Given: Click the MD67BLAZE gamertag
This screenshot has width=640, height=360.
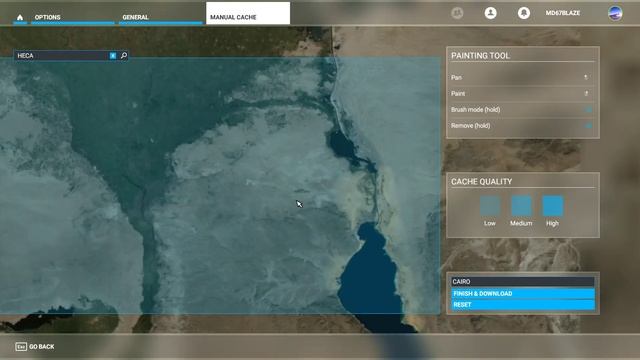Looking at the screenshot, I should coord(562,13).
